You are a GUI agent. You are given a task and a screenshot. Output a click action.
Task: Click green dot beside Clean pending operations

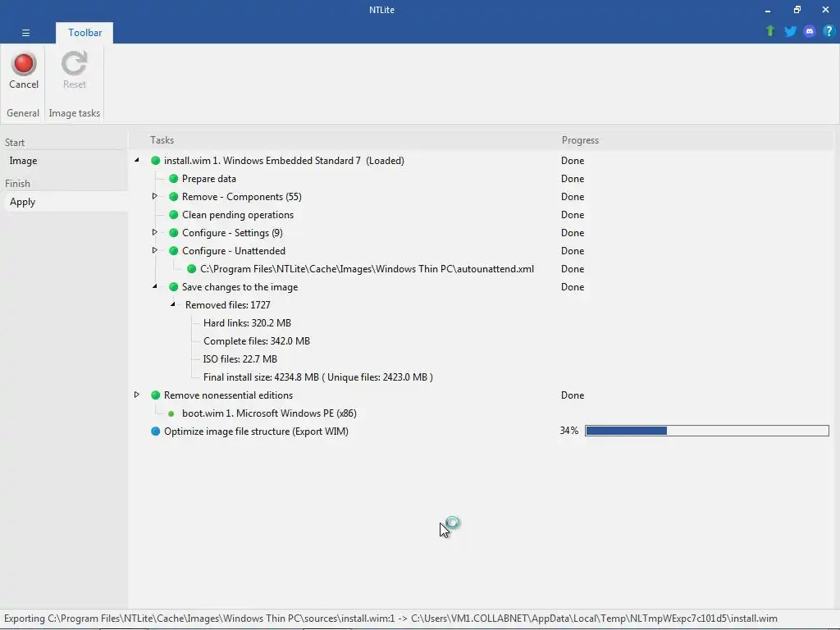click(174, 215)
